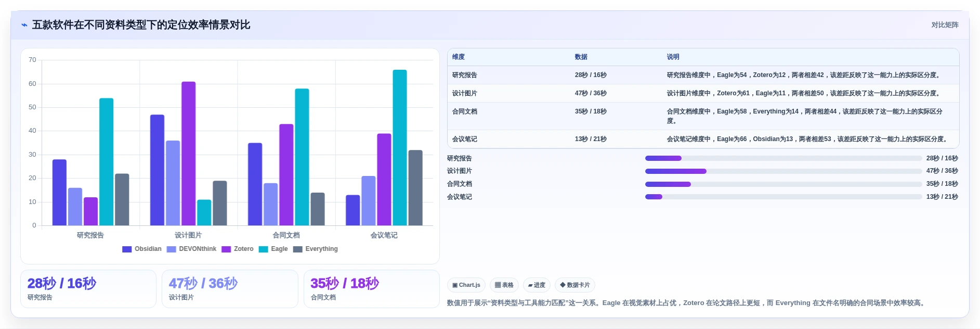Click the 数据卡片 tag chip

[575, 285]
